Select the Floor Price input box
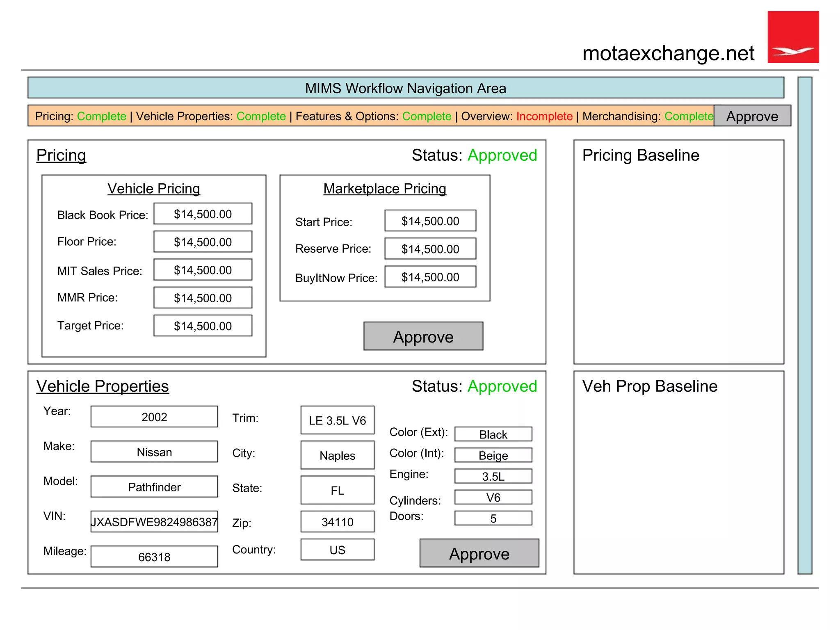Image resolution: width=840 pixels, height=630 pixels. point(203,242)
